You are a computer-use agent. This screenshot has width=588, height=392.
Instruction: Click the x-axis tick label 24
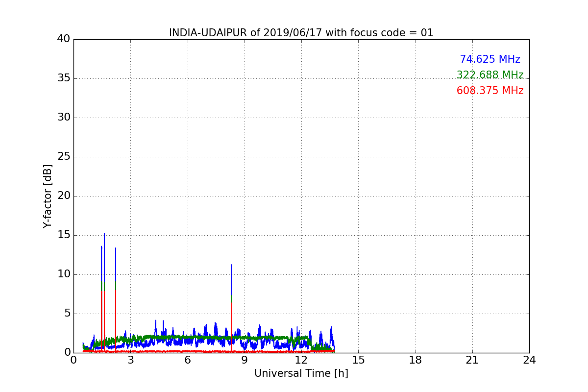point(529,360)
